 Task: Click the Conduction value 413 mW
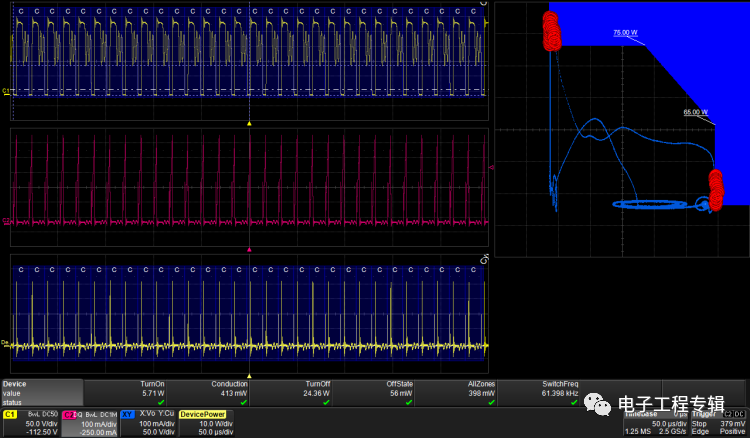pyautogui.click(x=233, y=394)
